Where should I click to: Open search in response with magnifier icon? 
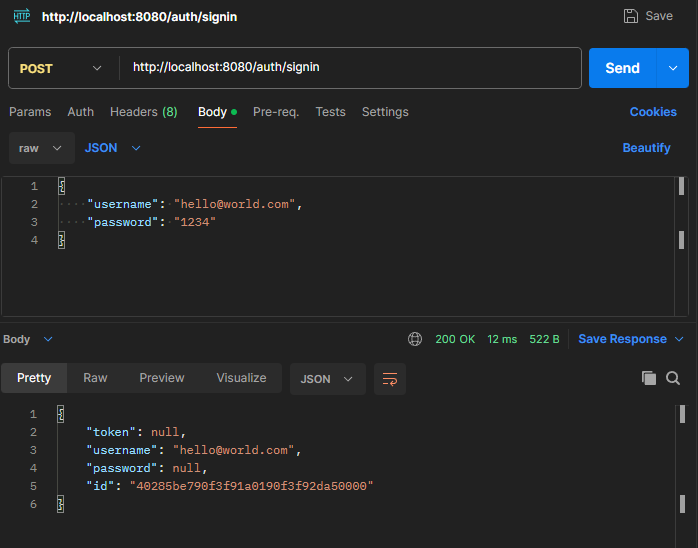[x=673, y=378]
